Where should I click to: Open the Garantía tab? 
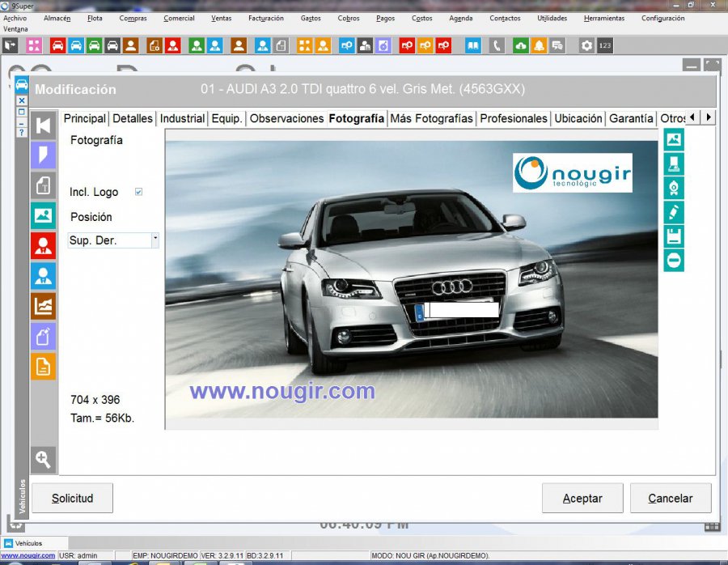click(x=631, y=118)
